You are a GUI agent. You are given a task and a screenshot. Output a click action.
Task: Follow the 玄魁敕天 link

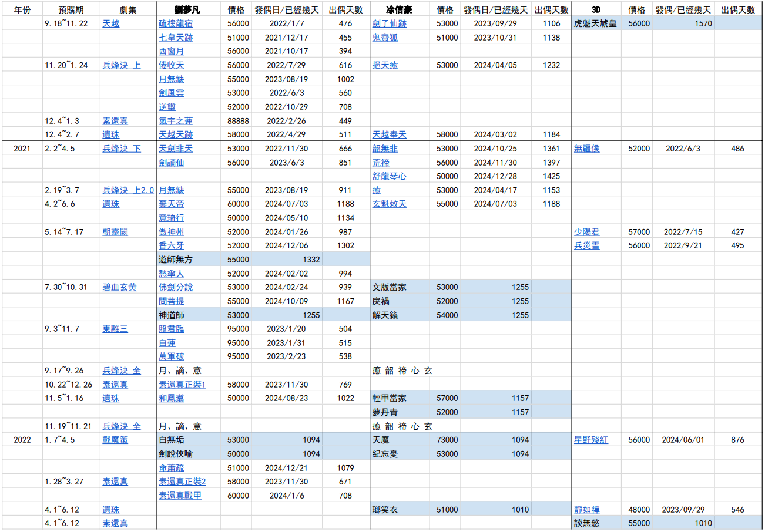(x=390, y=204)
